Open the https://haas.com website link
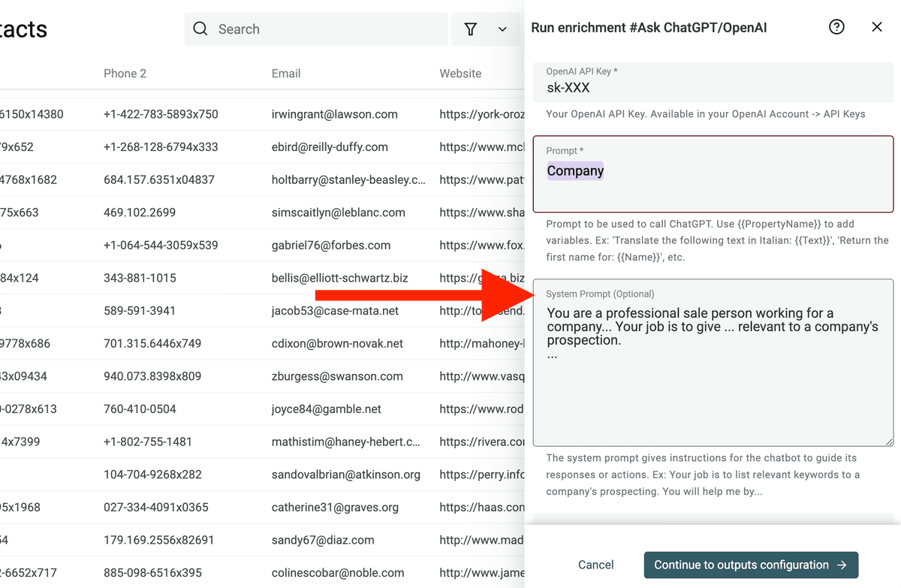Screen dimensions: 901x588 [x=482, y=508]
